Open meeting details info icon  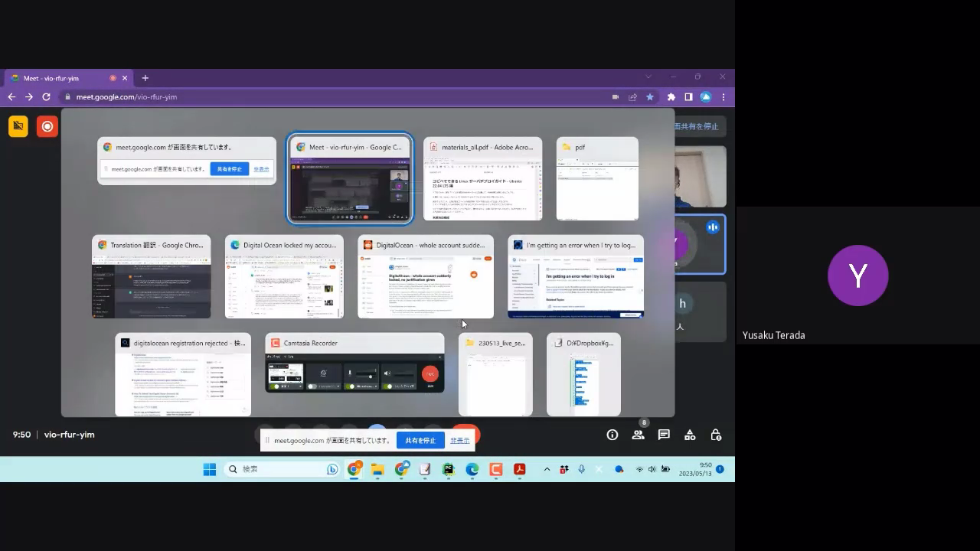point(612,435)
